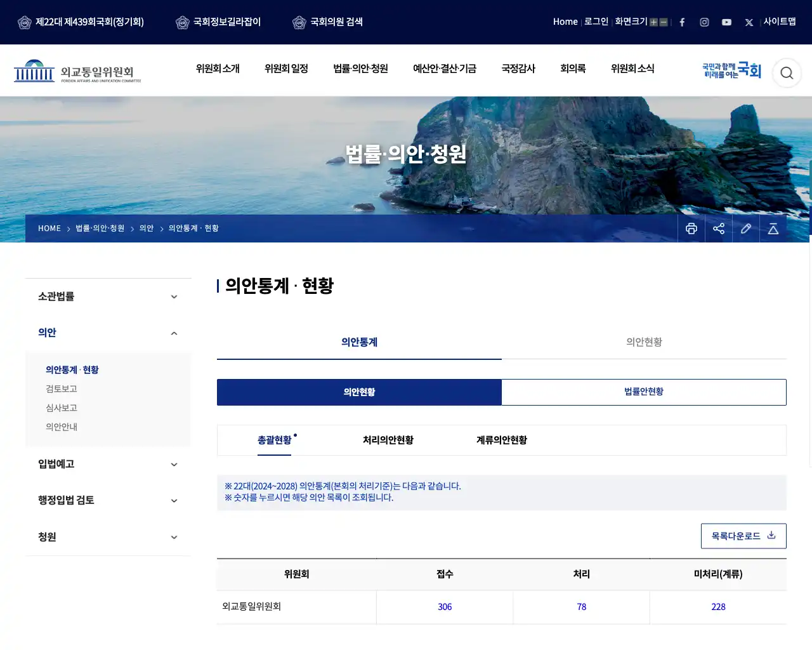812x650 pixels.
Task: Print the page using printer icon
Action: point(691,229)
